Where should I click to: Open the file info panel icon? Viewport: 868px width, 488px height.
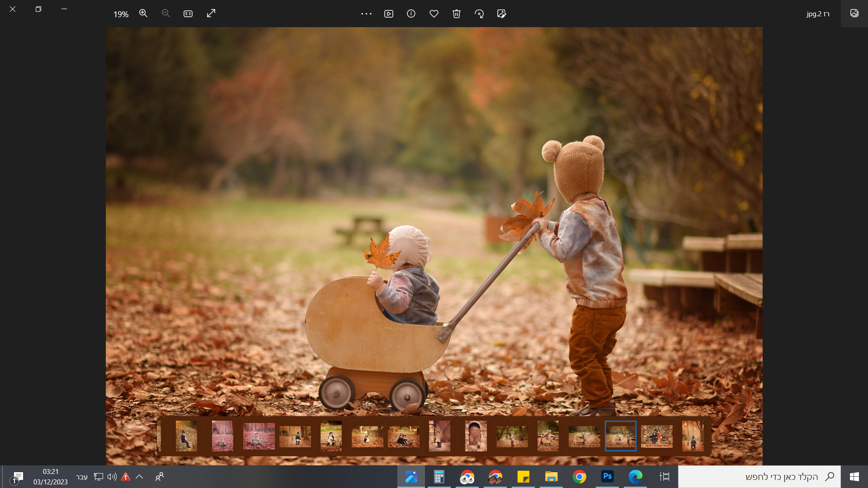pos(411,14)
